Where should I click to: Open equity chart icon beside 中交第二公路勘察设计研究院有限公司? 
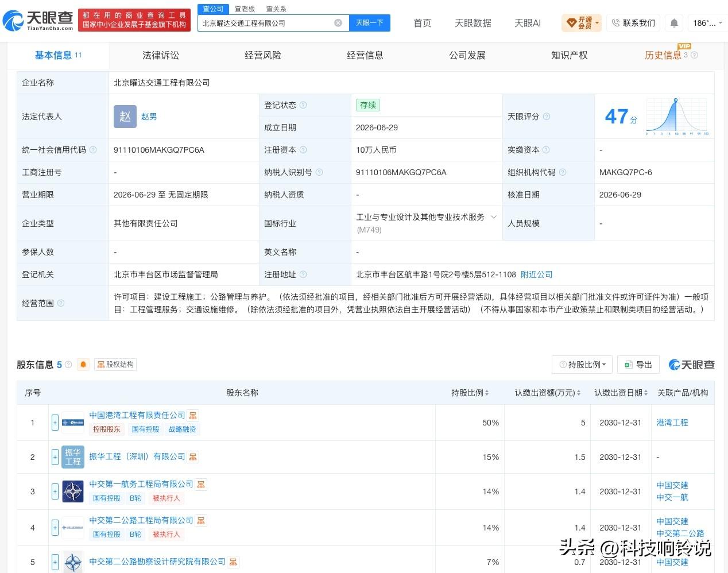(x=233, y=562)
